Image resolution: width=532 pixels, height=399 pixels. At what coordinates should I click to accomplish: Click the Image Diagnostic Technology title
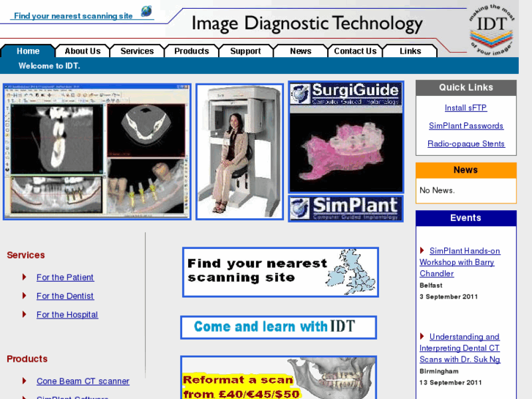pyautogui.click(x=307, y=24)
